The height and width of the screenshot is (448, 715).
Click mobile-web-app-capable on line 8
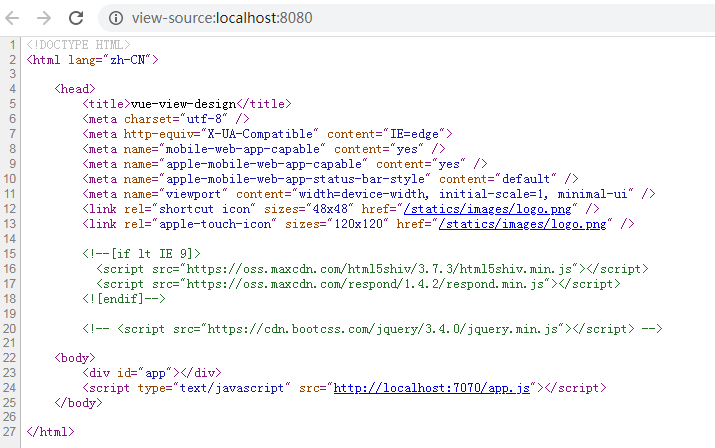(243, 149)
